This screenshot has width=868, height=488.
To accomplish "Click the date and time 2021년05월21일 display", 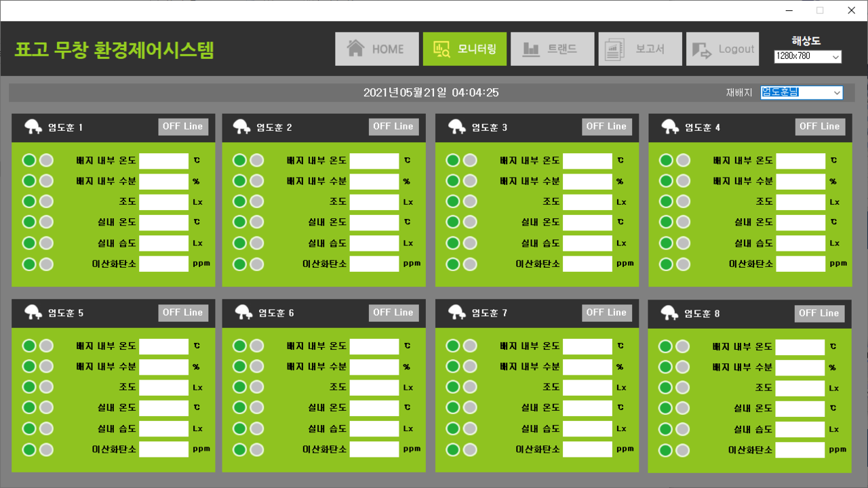I will [431, 92].
